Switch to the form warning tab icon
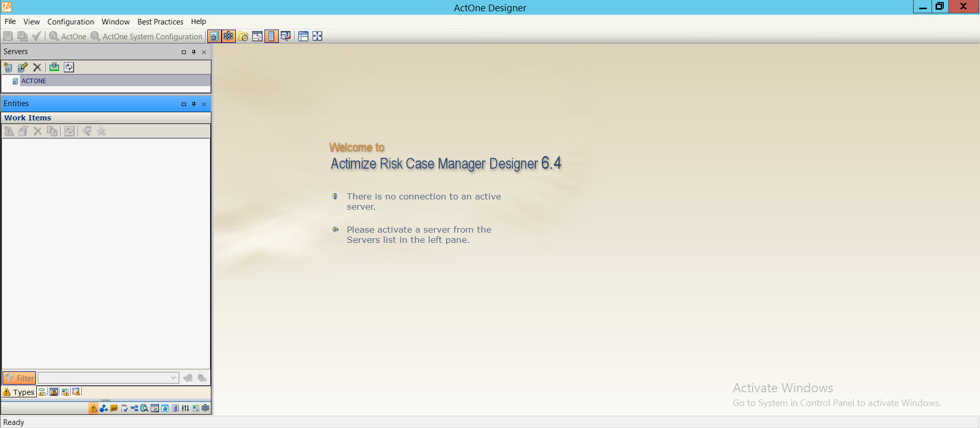The image size is (980, 428). tap(65, 392)
